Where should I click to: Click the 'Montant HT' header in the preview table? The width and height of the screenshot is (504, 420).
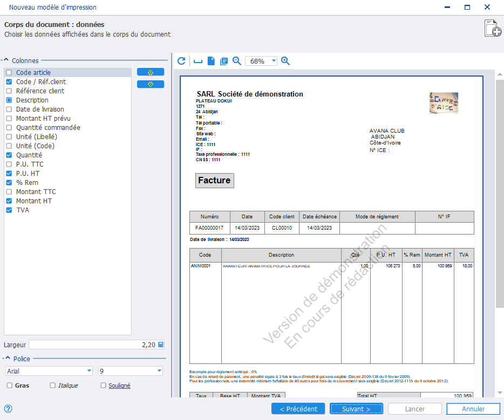[438, 255]
